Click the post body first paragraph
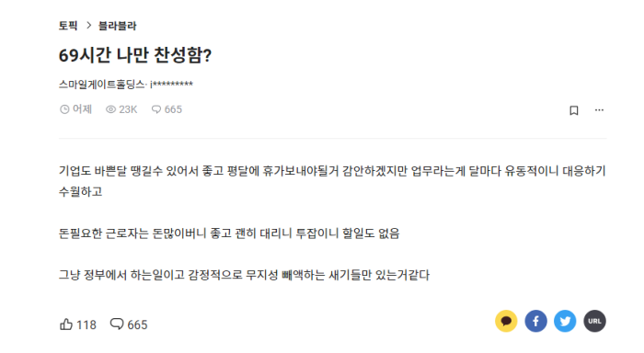644x353 pixels. coord(332,181)
